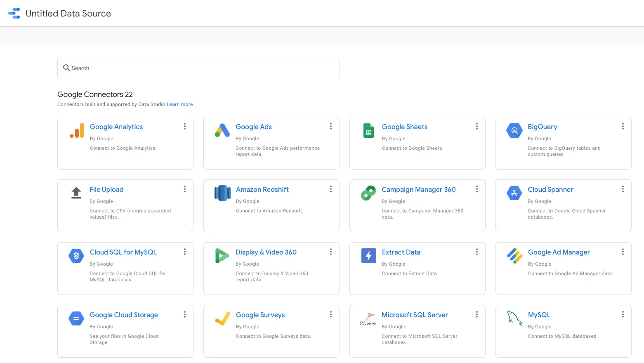Select the Google Ads connector title
The height and width of the screenshot is (363, 644).
[x=254, y=127]
